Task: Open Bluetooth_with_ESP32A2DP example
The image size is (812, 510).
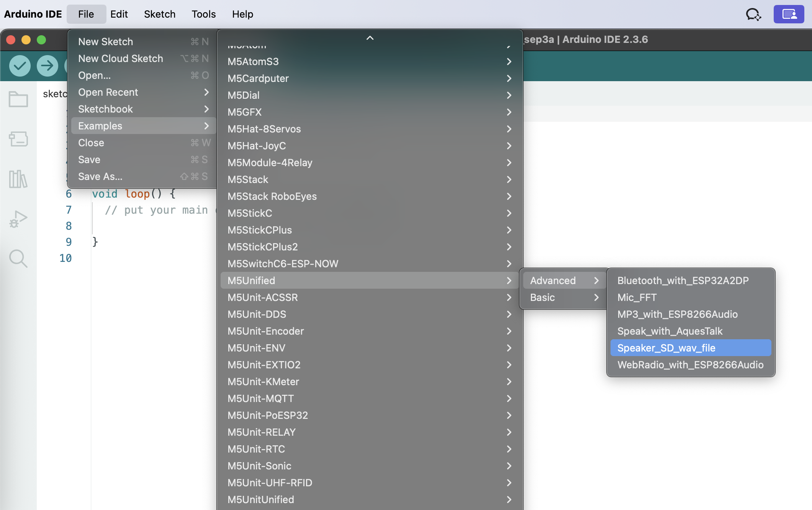Action: click(691, 280)
